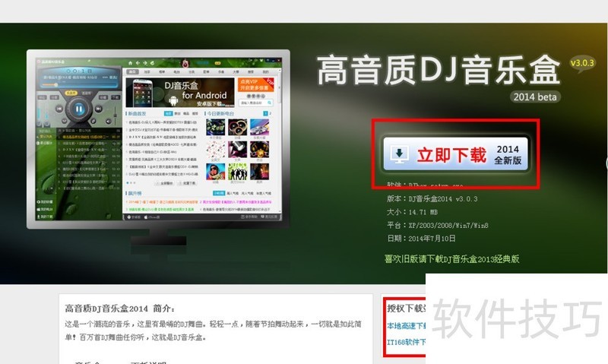The image size is (608, 364).
Task: Click the previous track button in preview player
Action: (59, 109)
